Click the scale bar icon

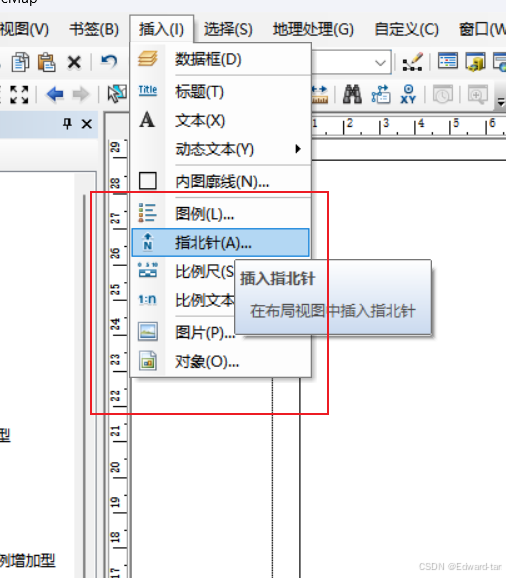tap(148, 270)
